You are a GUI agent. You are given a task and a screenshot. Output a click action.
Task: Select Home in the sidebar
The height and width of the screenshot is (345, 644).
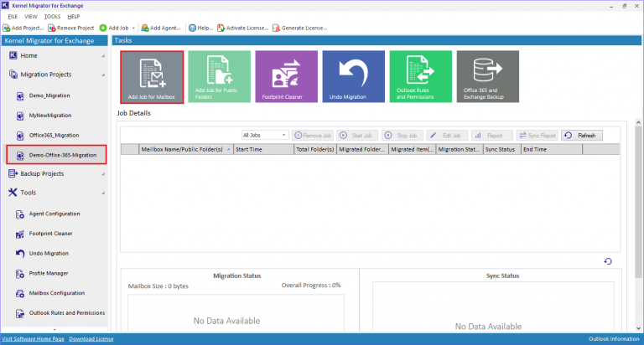pos(29,55)
